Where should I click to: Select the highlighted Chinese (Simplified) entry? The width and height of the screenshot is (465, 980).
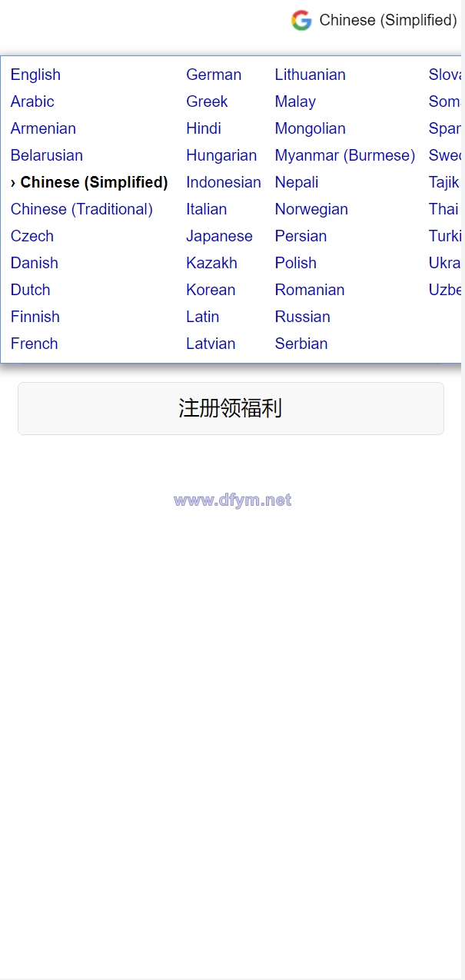tap(89, 182)
